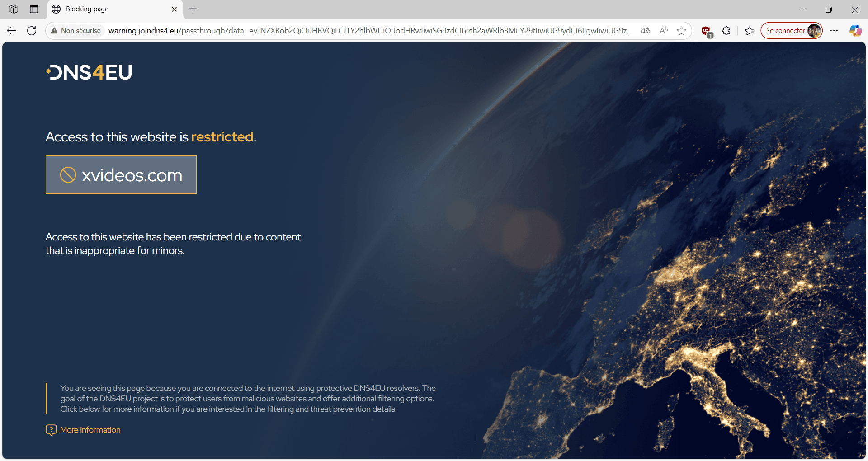Open the More information link

[90, 430]
